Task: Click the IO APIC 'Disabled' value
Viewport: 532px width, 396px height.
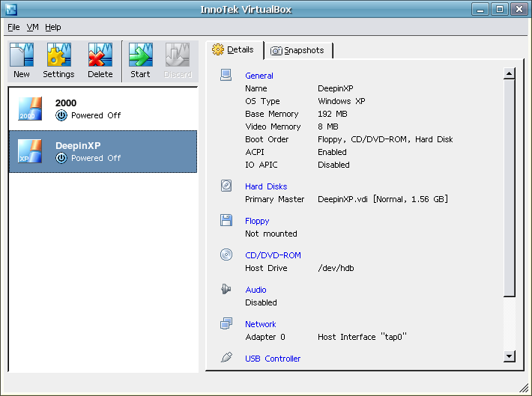Action: 333,165
